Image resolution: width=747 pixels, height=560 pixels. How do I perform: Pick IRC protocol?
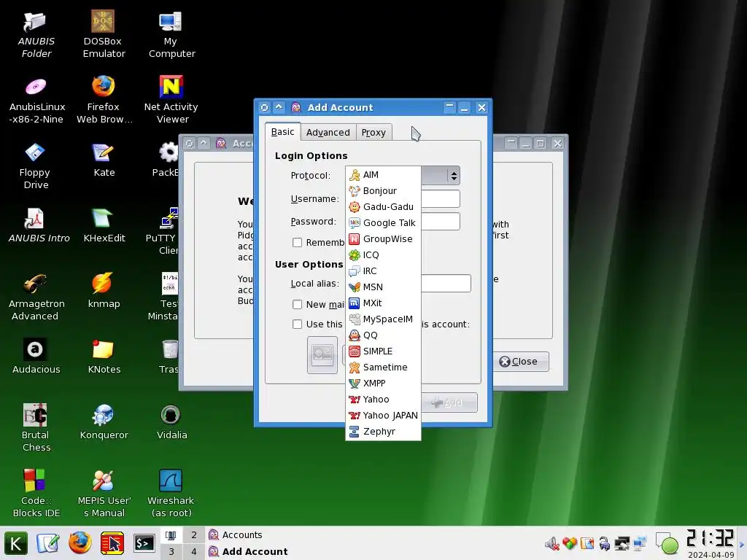(383, 271)
